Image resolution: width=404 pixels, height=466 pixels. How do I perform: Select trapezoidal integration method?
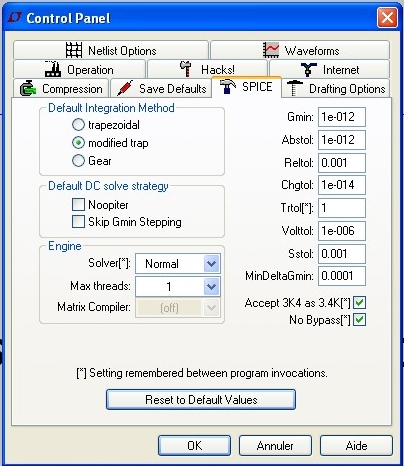tap(78, 125)
